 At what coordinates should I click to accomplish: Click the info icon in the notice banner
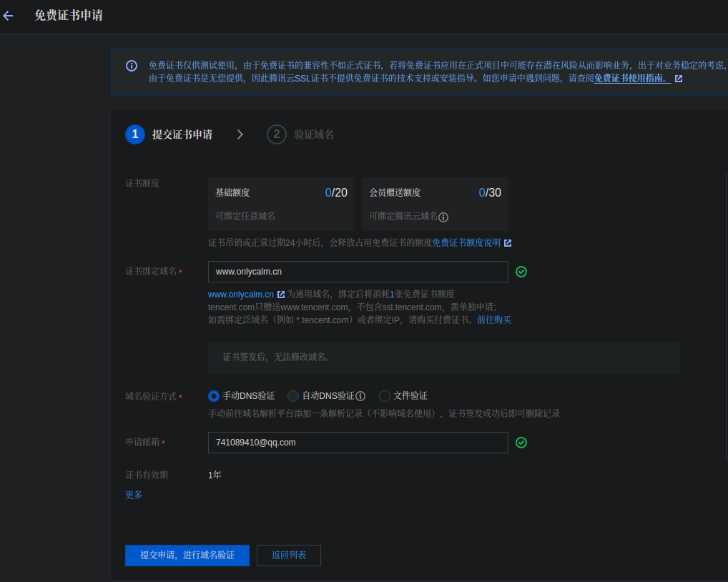point(132,66)
